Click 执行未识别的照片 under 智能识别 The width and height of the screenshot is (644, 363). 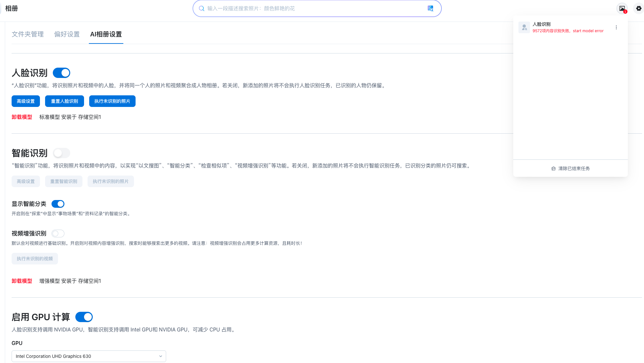[111, 181]
